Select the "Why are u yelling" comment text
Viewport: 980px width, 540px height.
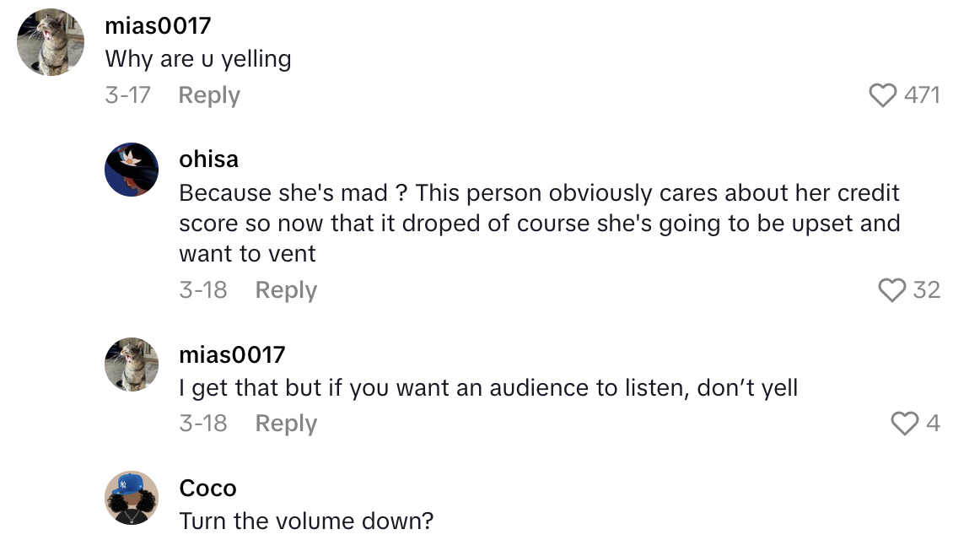(x=198, y=59)
